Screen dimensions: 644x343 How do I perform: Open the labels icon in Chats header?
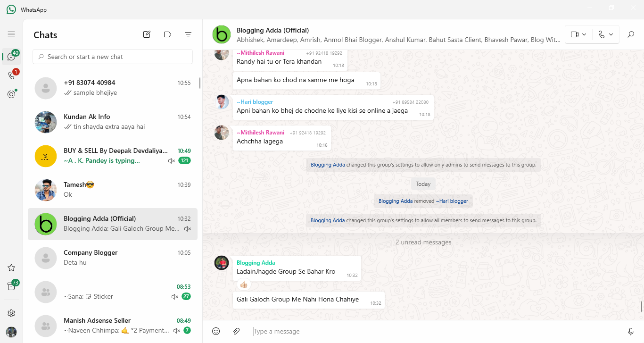pyautogui.click(x=167, y=34)
